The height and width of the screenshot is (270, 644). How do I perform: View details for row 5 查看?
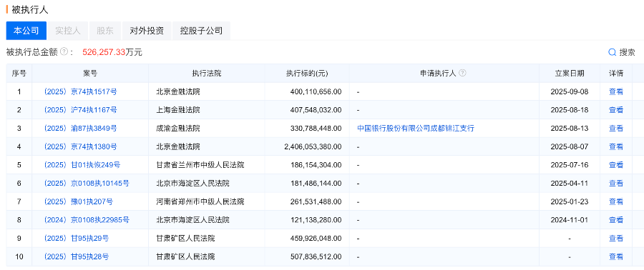pyautogui.click(x=615, y=165)
